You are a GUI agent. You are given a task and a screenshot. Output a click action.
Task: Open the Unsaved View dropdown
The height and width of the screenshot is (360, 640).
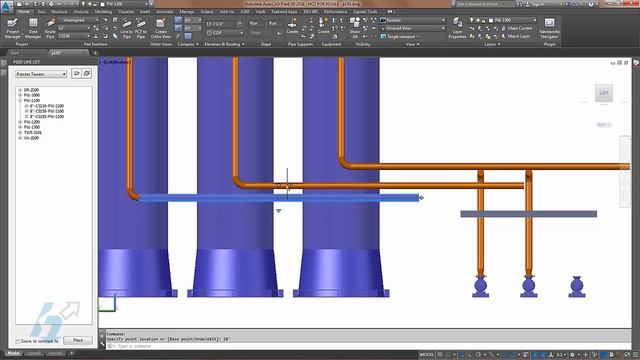(413, 28)
